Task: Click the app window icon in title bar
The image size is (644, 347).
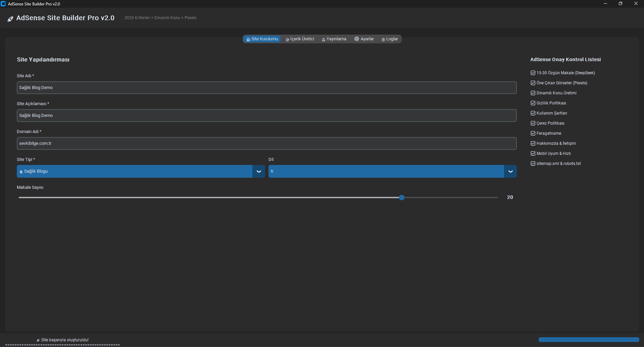Action: tap(3, 4)
